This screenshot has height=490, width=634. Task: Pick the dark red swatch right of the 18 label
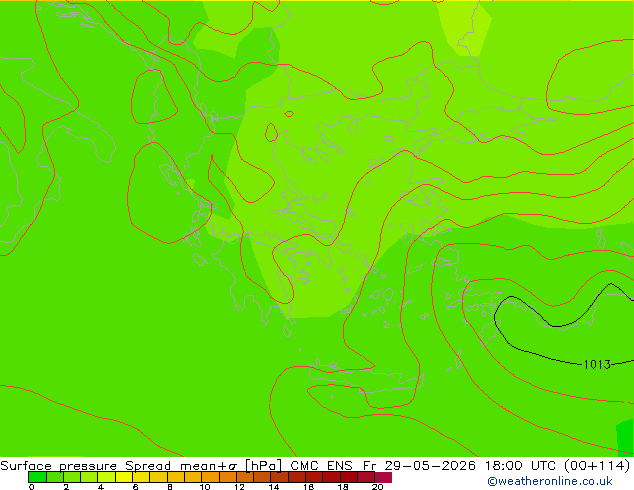tap(349, 477)
